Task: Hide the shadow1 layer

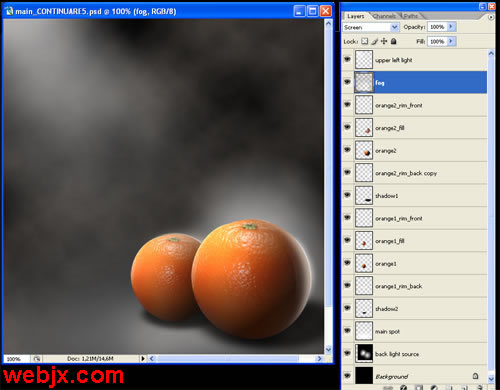Action: [x=347, y=195]
